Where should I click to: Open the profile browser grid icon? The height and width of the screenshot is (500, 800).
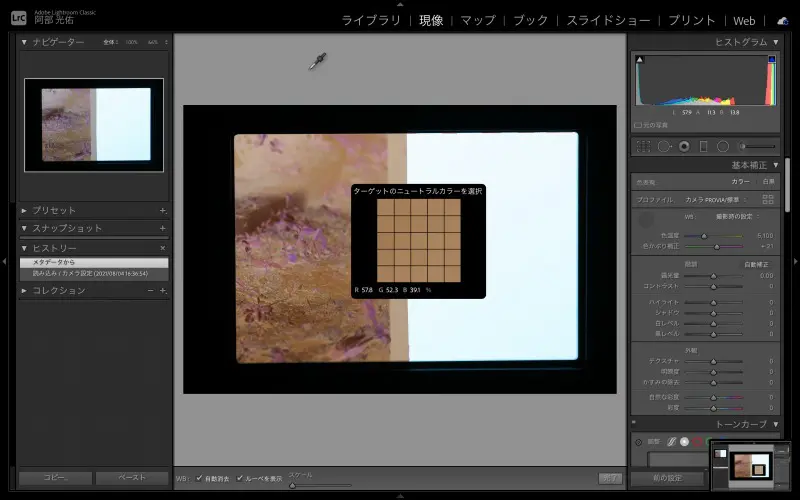point(767,199)
